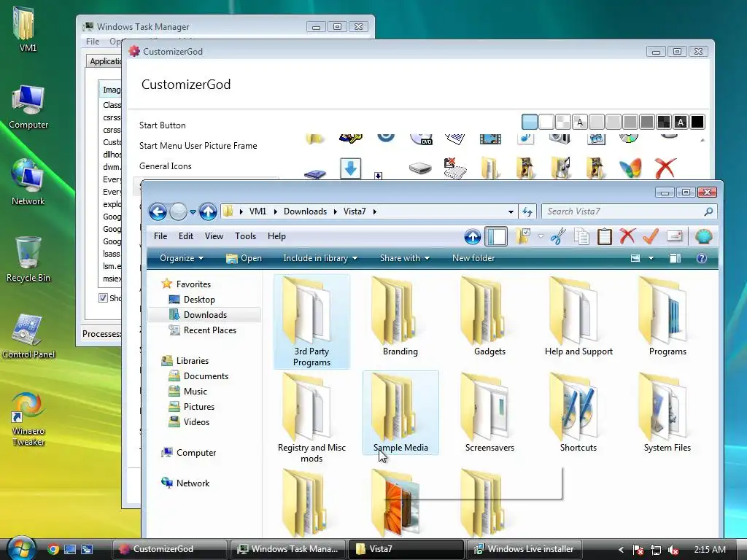The image size is (747, 560).
Task: Select the Pictures library
Action: click(x=198, y=407)
